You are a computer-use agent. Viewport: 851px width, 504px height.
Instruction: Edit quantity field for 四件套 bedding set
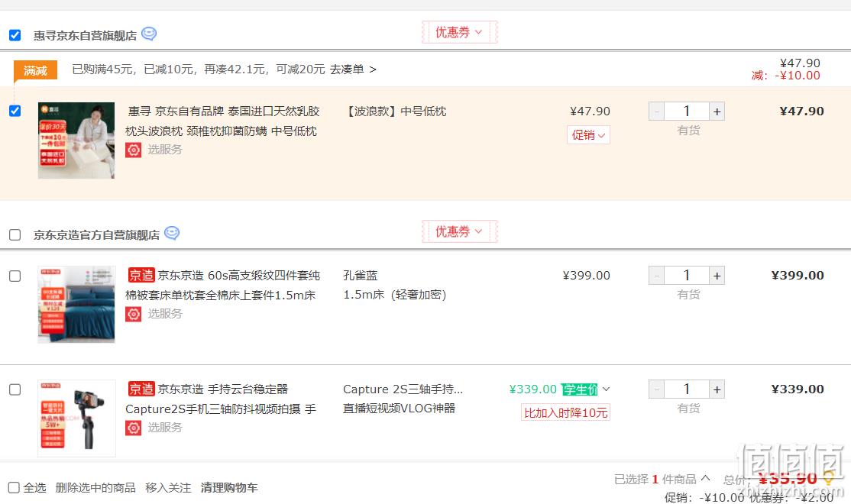(x=687, y=276)
